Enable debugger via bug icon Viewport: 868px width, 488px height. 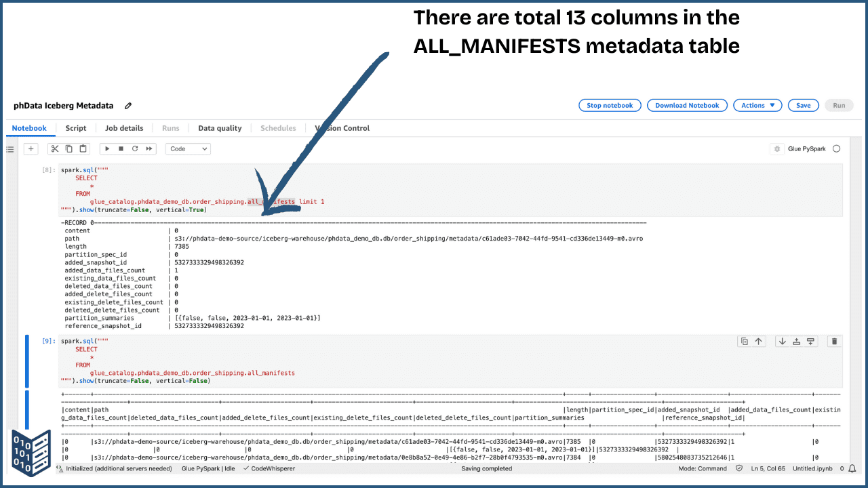pyautogui.click(x=776, y=148)
